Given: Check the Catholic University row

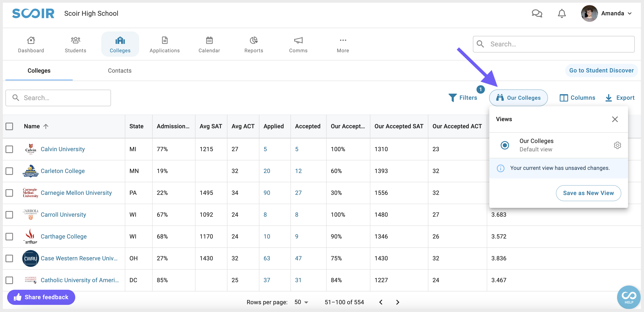Looking at the screenshot, I should tap(9, 280).
